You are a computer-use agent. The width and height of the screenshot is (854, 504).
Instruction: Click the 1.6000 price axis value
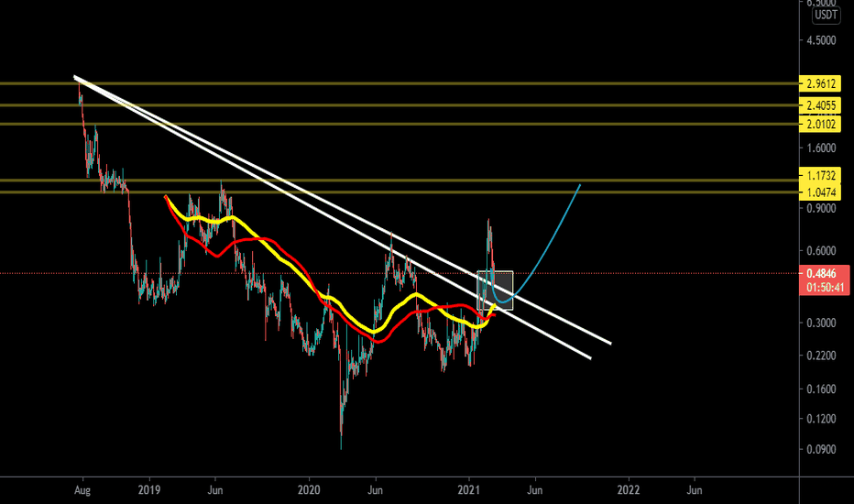tap(821, 148)
